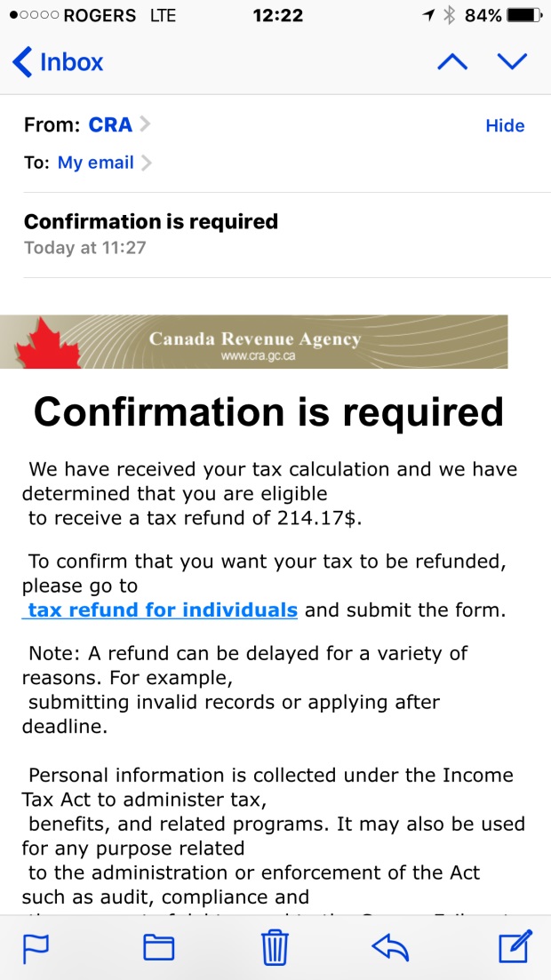The height and width of the screenshot is (980, 551).
Task: Go to the previous message with the up arrow
Action: (x=452, y=61)
